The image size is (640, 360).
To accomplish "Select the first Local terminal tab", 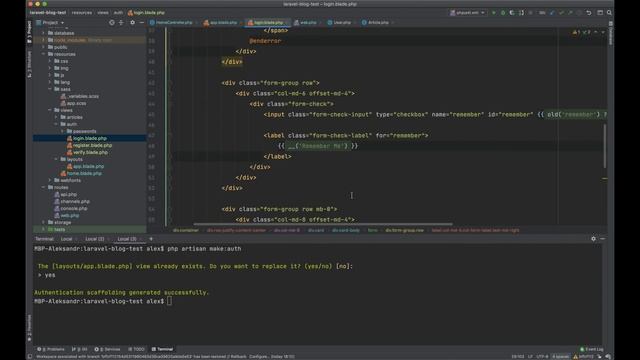I will (x=67, y=239).
